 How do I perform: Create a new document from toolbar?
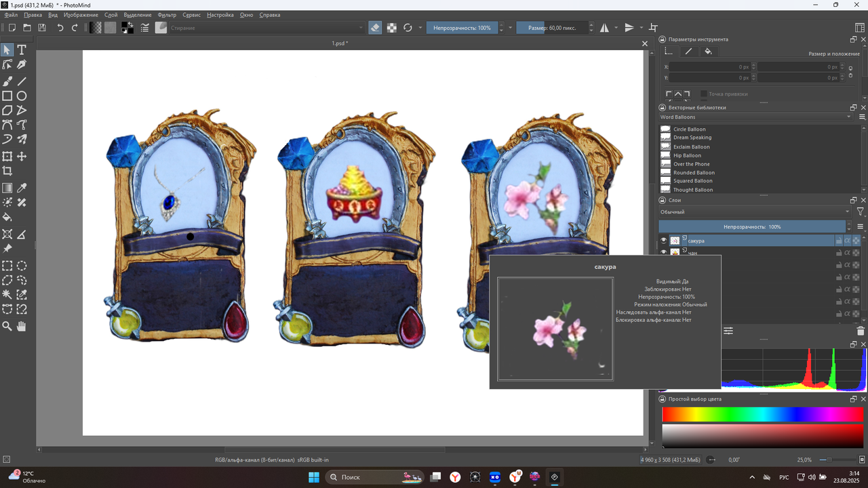point(12,28)
